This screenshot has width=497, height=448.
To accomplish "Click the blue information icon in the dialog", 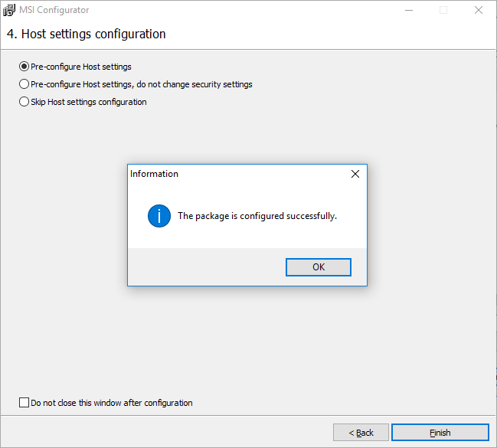I will (x=159, y=216).
